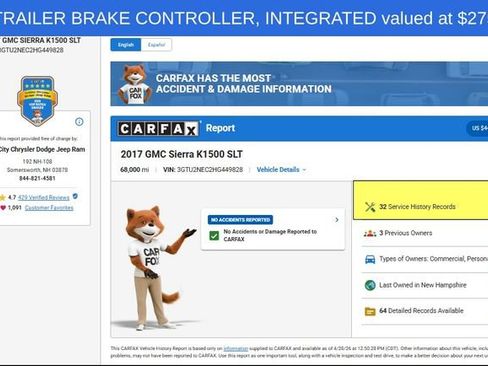This screenshot has width=488, height=366.
Task: Open 3 Previous Owners row
Action: pos(425,233)
